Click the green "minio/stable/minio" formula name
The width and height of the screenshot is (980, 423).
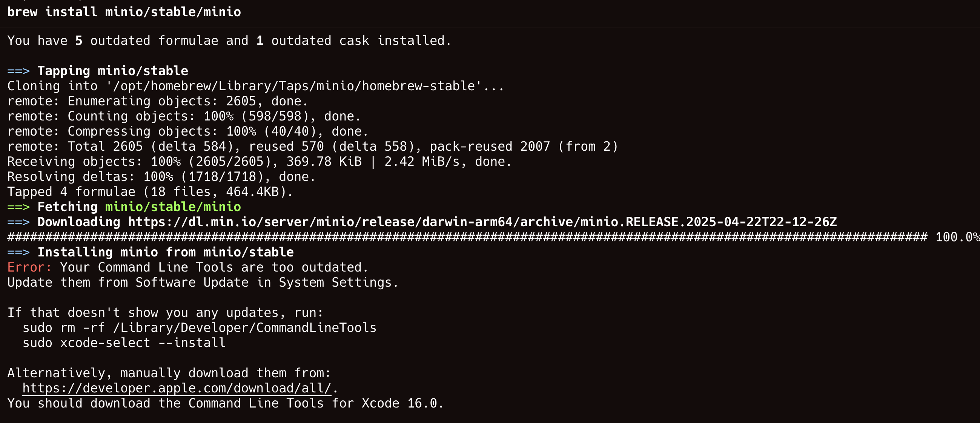pyautogui.click(x=173, y=207)
